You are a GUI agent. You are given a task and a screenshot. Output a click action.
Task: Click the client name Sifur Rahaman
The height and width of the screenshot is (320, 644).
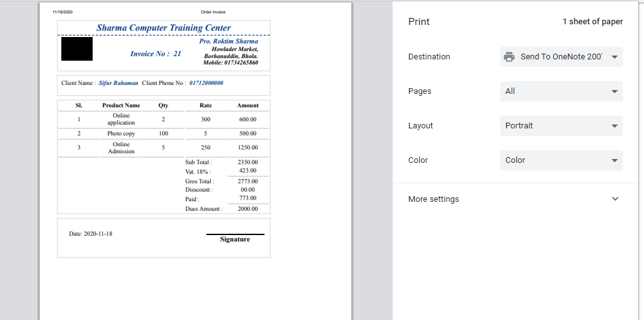click(118, 83)
